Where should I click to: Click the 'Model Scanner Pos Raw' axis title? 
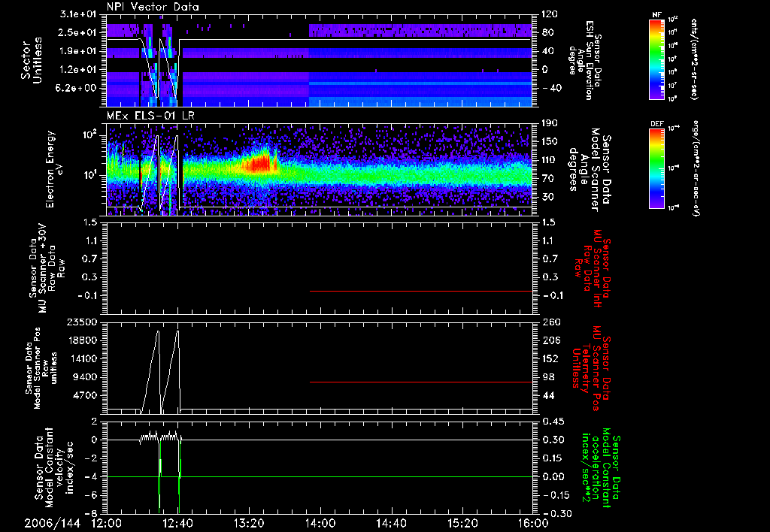tap(40, 368)
